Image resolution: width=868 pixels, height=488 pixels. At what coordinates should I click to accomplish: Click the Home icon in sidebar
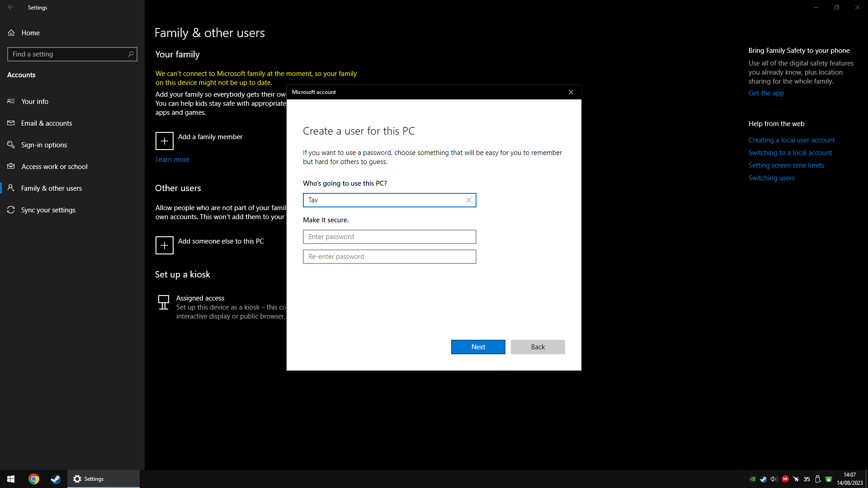pyautogui.click(x=11, y=33)
